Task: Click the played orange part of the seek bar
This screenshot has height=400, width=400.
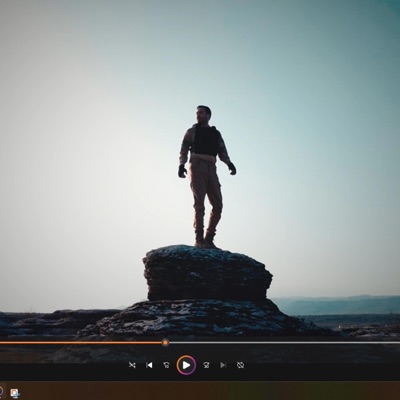Action: pyautogui.click(x=81, y=342)
